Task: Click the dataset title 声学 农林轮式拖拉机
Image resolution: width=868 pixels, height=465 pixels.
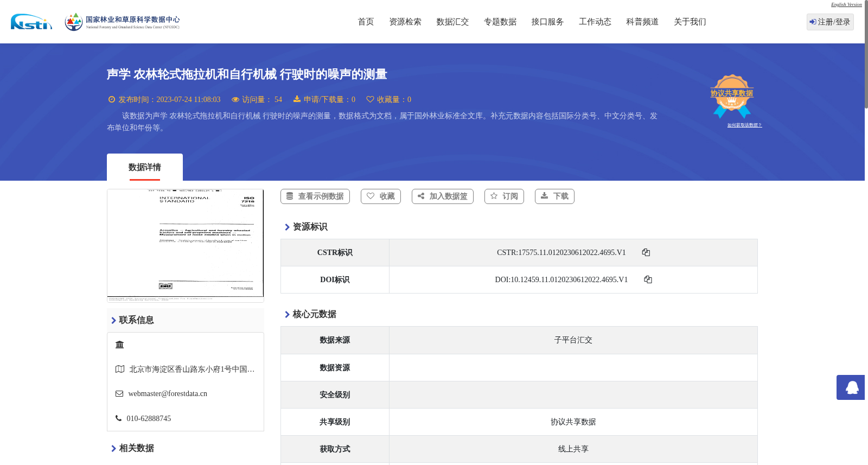Action: pos(247,74)
